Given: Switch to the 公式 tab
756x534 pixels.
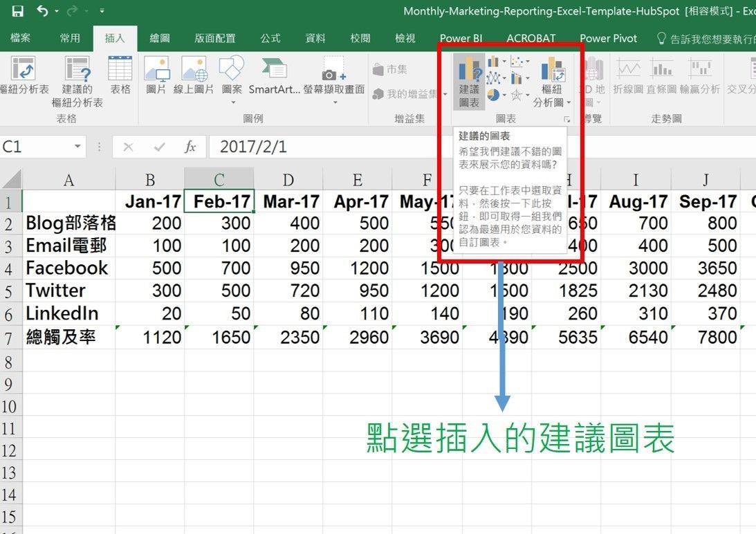Looking at the screenshot, I should [x=270, y=38].
